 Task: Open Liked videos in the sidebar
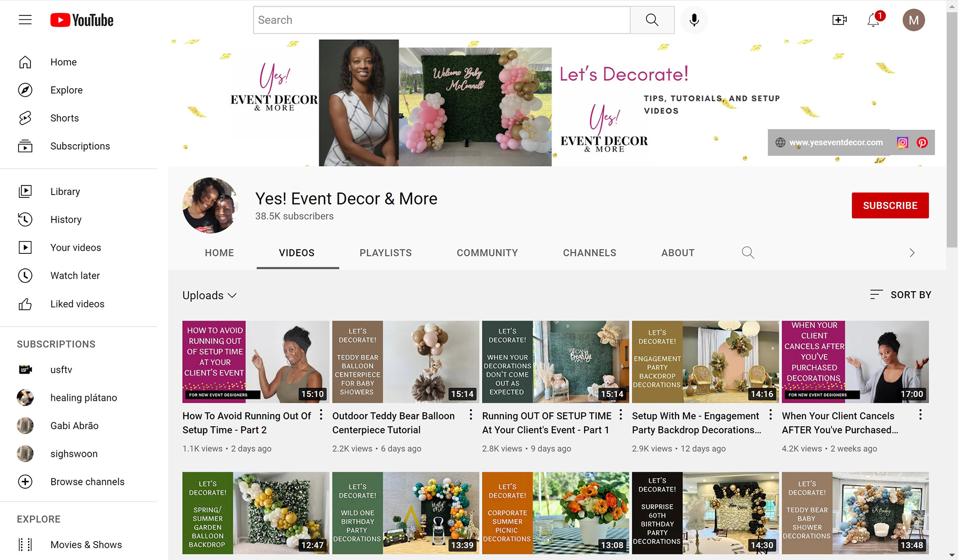click(x=78, y=304)
